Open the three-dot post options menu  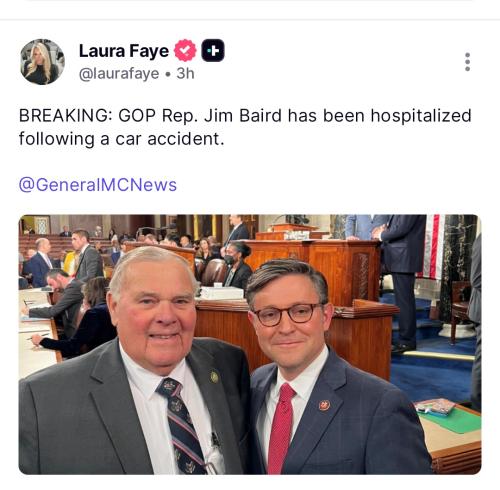click(467, 62)
